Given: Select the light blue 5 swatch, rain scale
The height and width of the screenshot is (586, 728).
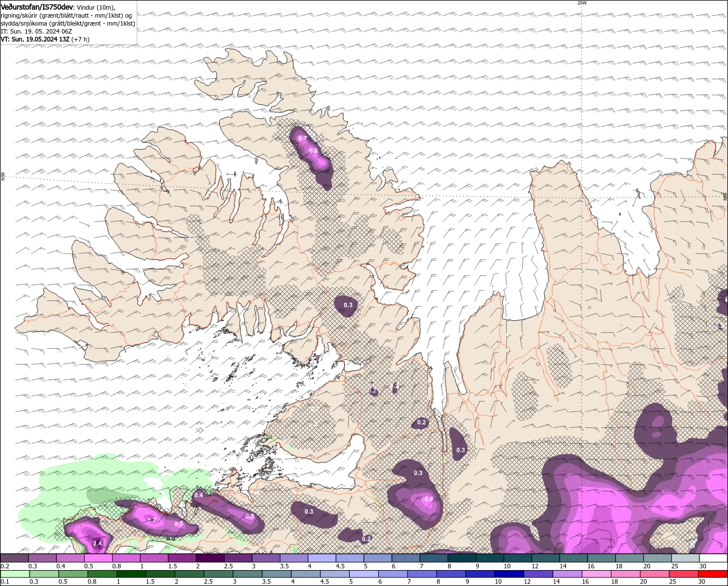Looking at the screenshot, I should [x=364, y=573].
